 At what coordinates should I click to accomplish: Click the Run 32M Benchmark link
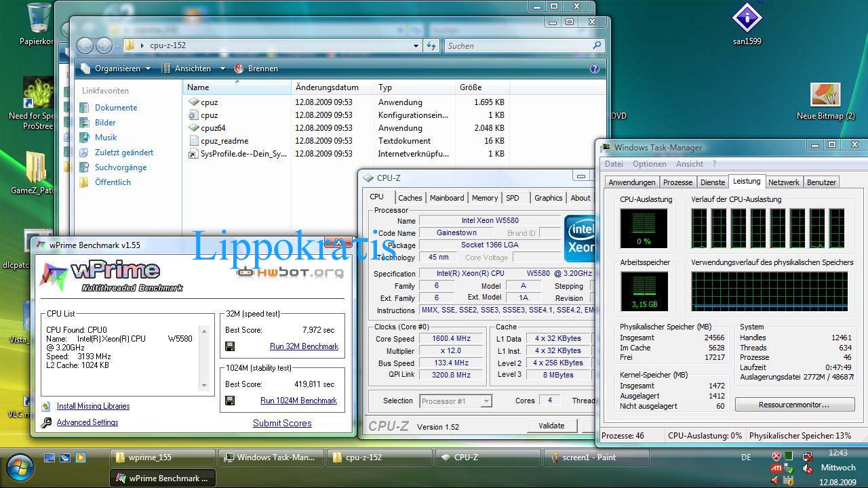(304, 346)
